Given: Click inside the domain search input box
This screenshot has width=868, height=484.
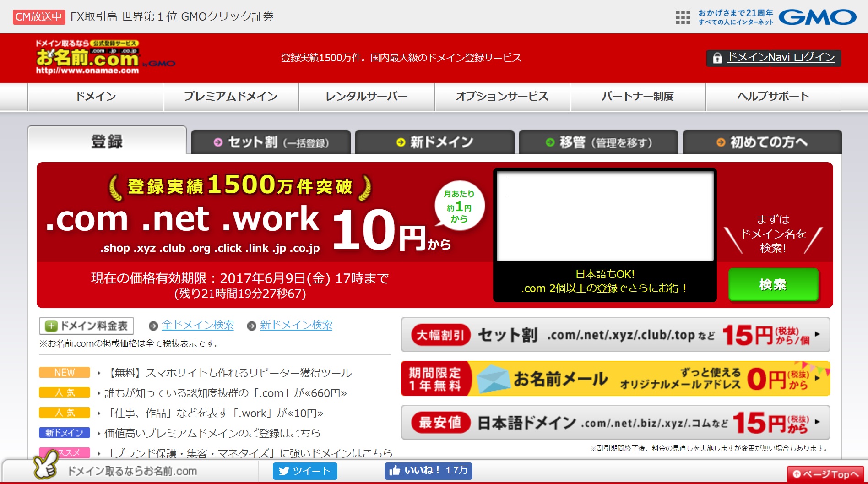Looking at the screenshot, I should point(603,215).
